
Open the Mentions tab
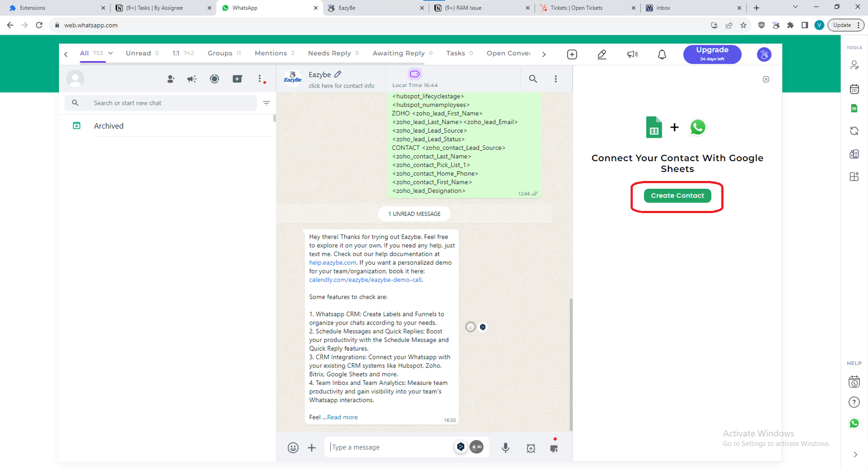pyautogui.click(x=274, y=53)
